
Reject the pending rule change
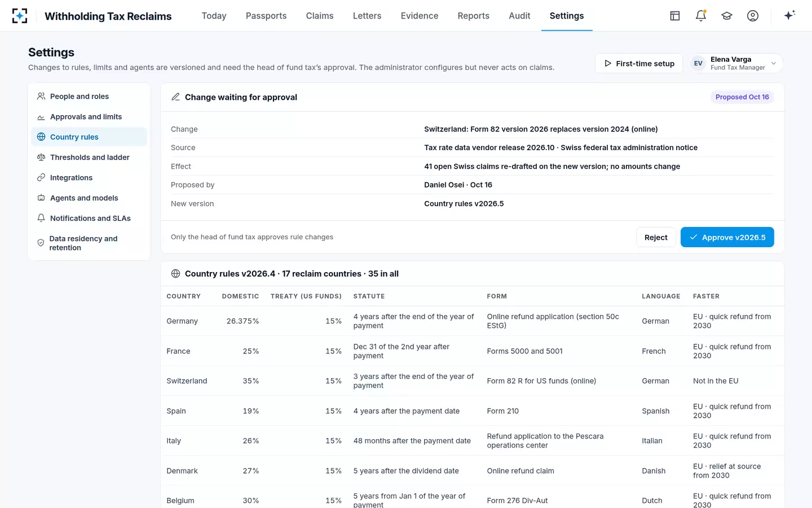click(656, 238)
